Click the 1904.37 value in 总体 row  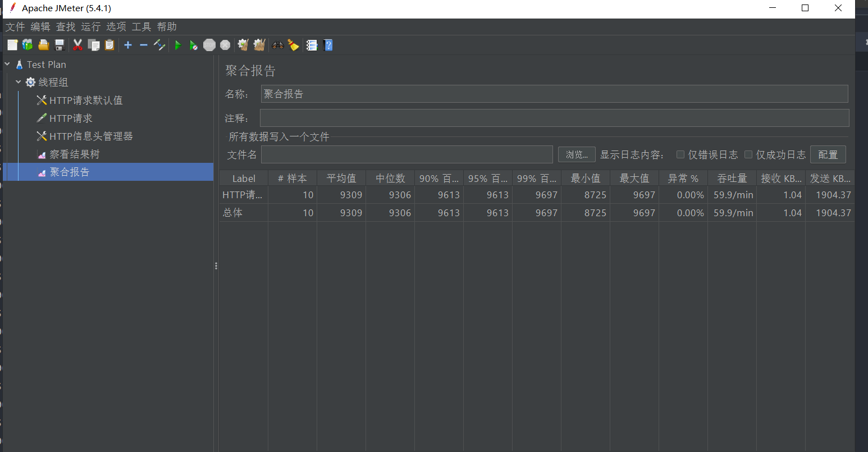click(x=830, y=213)
